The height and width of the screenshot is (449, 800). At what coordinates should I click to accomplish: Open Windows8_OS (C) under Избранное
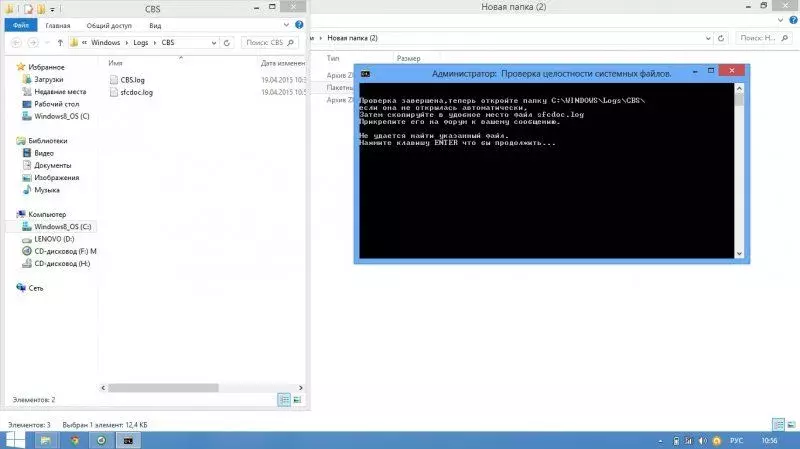pos(62,116)
